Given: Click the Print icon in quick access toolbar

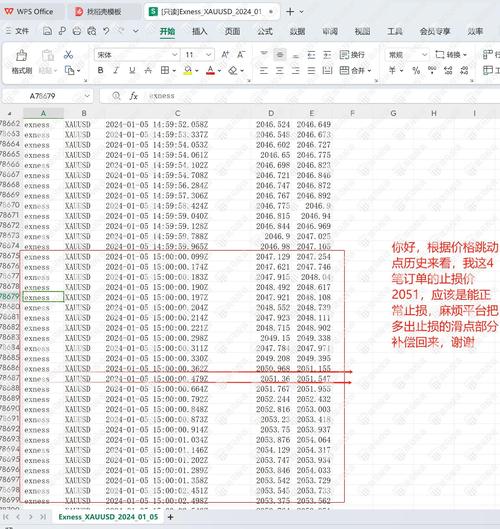Looking at the screenshot, I should tap(77, 31).
